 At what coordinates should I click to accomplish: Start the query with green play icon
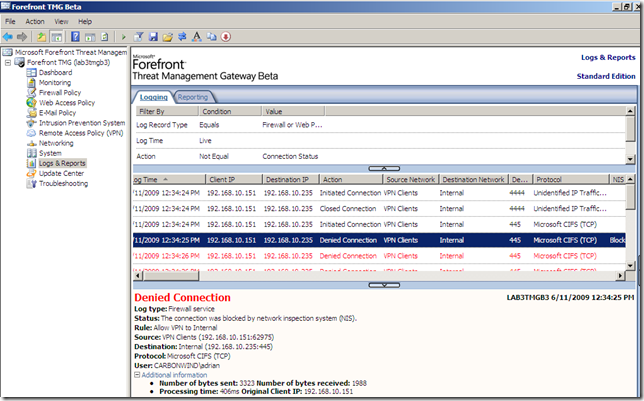[x=123, y=37]
